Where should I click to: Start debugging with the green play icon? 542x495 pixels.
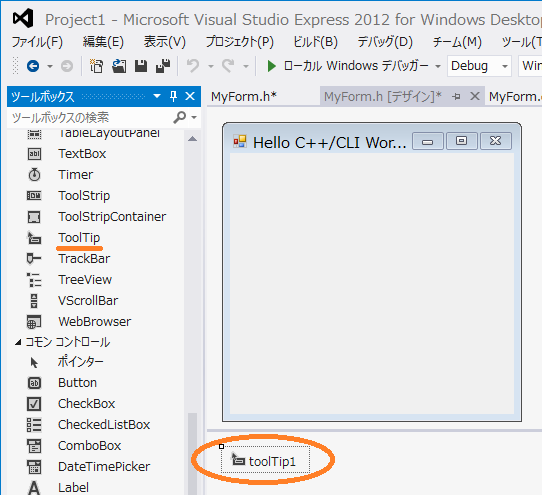click(x=271, y=66)
